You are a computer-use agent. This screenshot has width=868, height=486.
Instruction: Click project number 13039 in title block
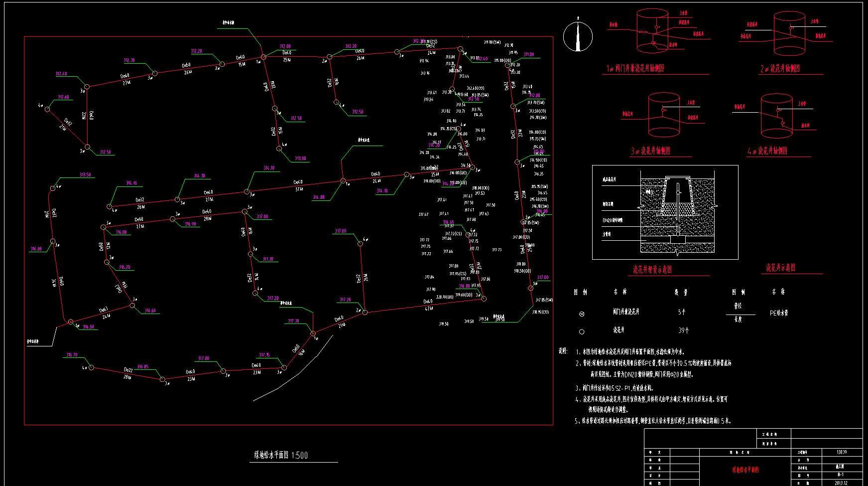842,452
